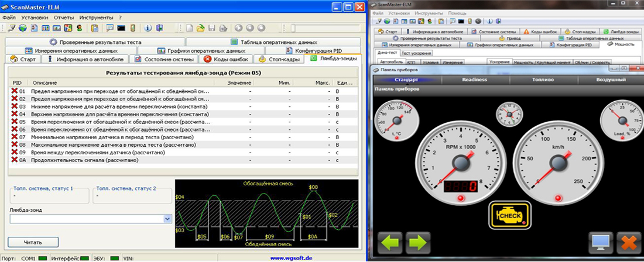Screen dimensions: 644x262
Task: Open the Инструменты menu
Action: point(96,18)
